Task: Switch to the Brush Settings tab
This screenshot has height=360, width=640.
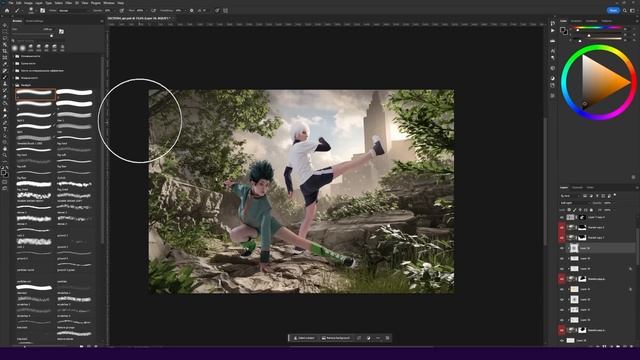Action: (x=34, y=21)
